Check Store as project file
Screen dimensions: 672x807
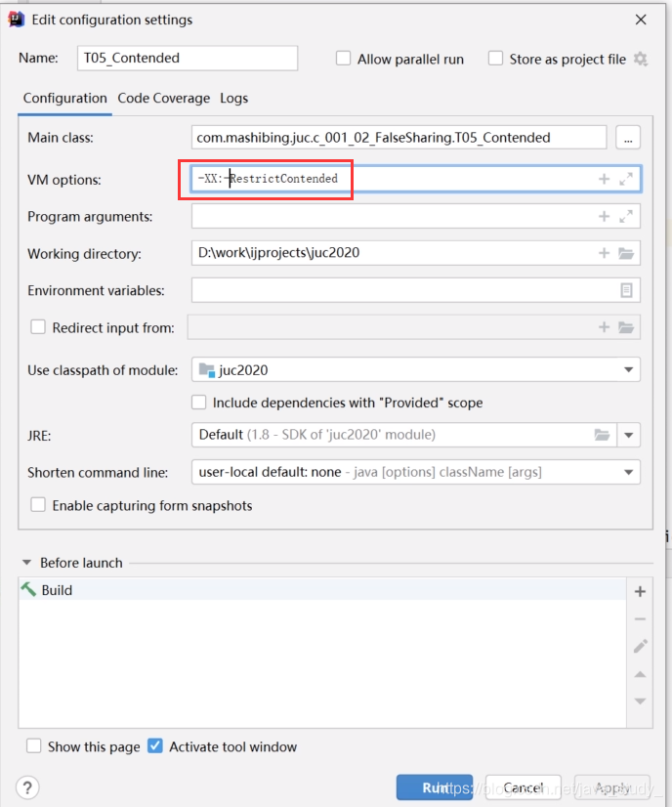(495, 59)
